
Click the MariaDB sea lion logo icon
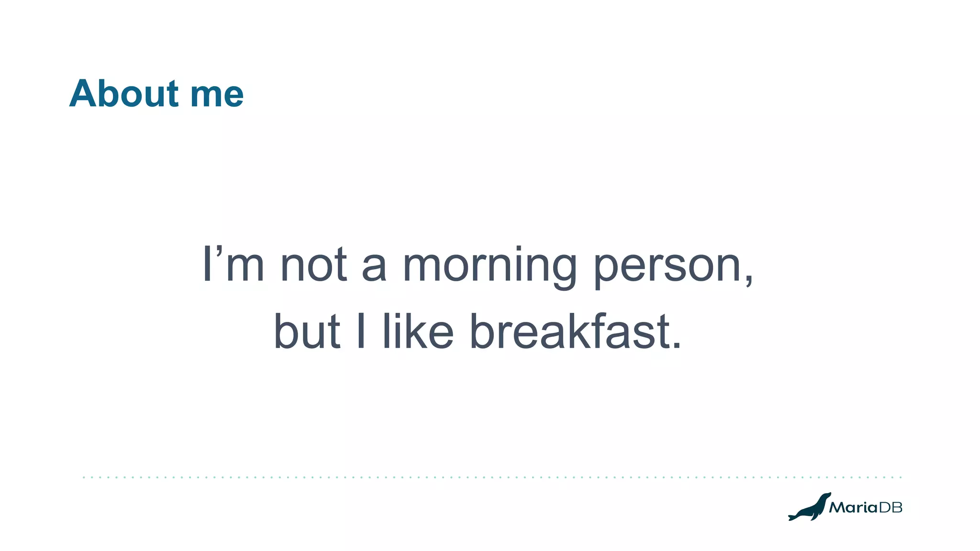809,508
